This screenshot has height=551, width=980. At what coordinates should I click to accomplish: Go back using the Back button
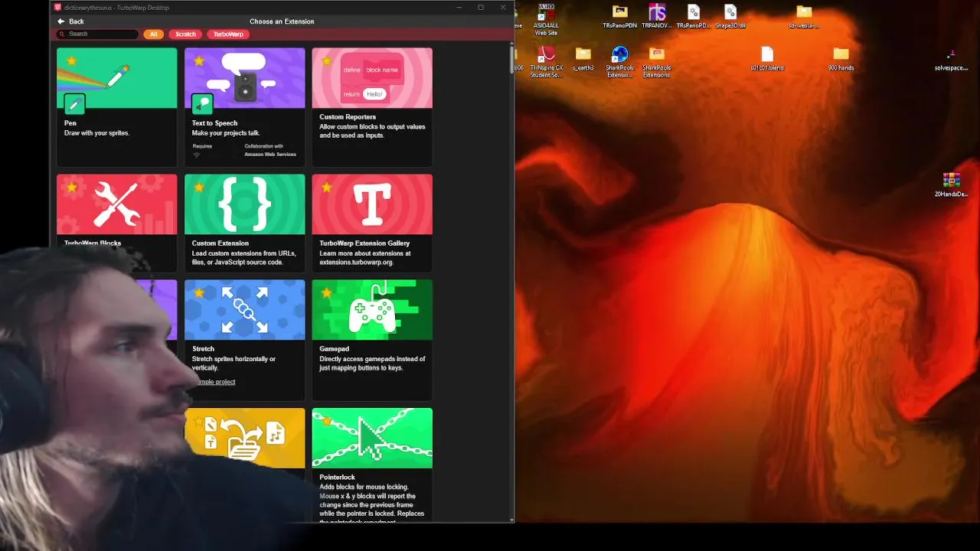click(x=70, y=21)
